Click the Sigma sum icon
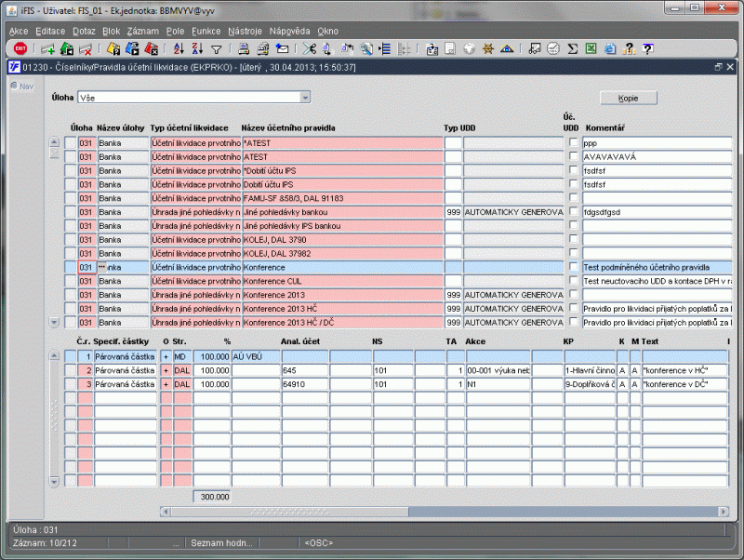Viewport: 744px width, 560px height. pyautogui.click(x=573, y=48)
